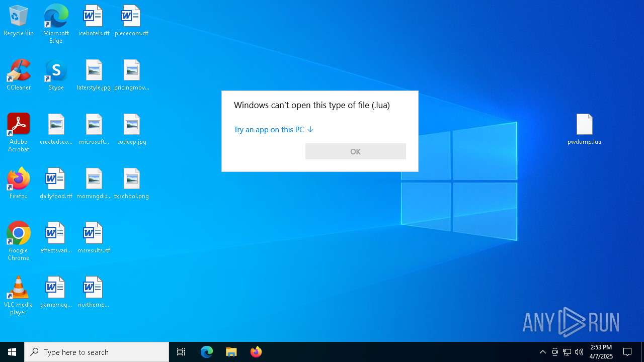Screen dimensions: 644x362
Task: Select the pricingmov... image file icon
Action: coord(131,75)
